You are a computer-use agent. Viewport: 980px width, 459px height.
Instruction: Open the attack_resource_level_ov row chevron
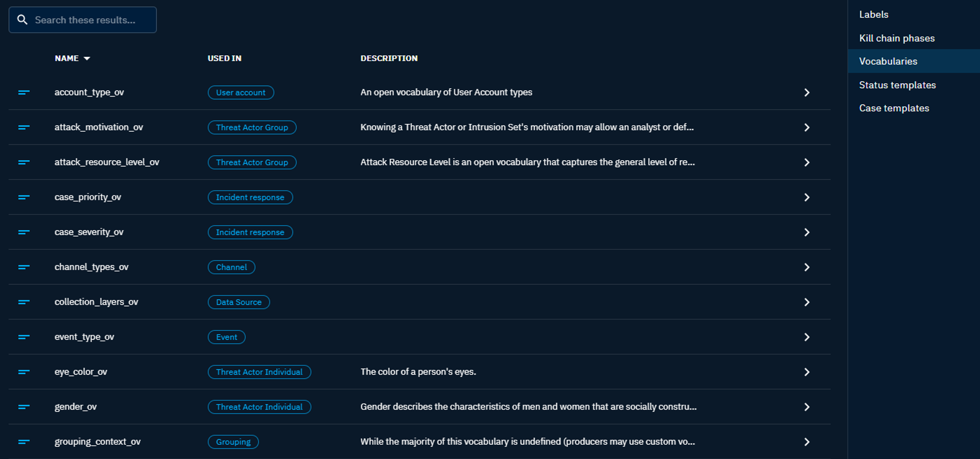[807, 162]
